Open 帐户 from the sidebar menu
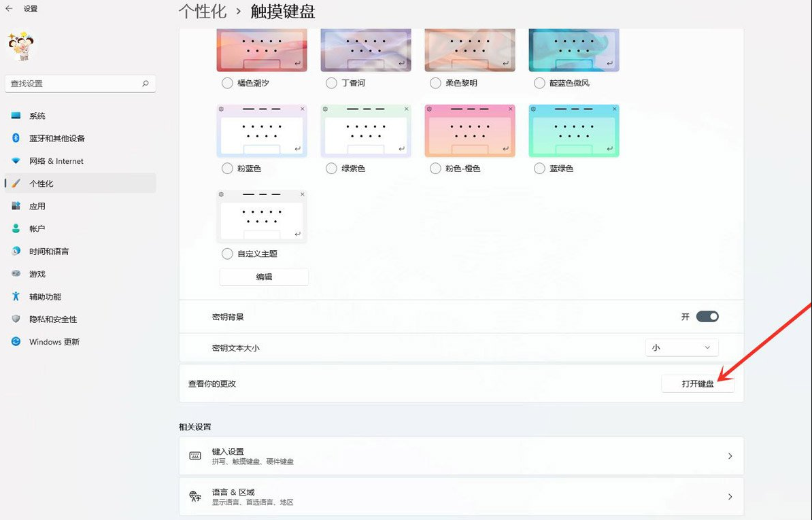 (16, 228)
